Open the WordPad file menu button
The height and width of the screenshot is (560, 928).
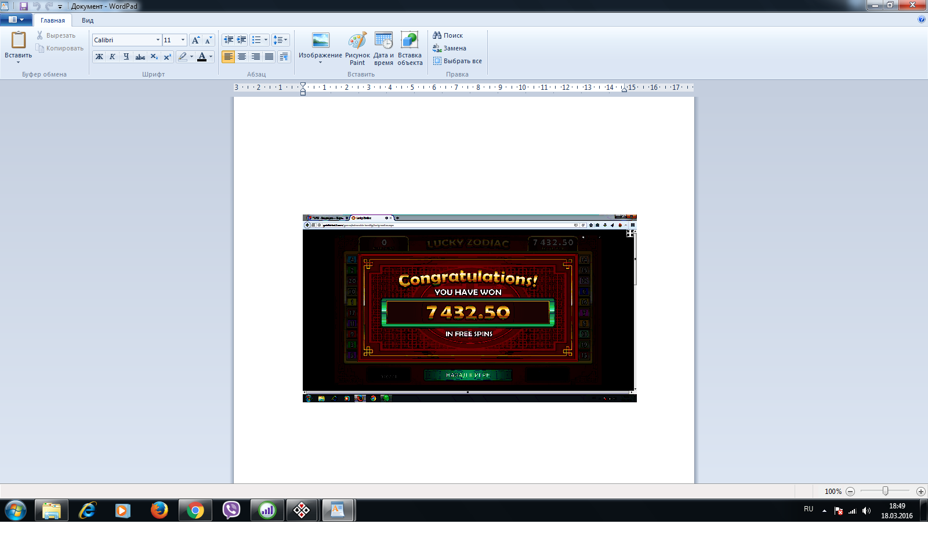tap(16, 20)
